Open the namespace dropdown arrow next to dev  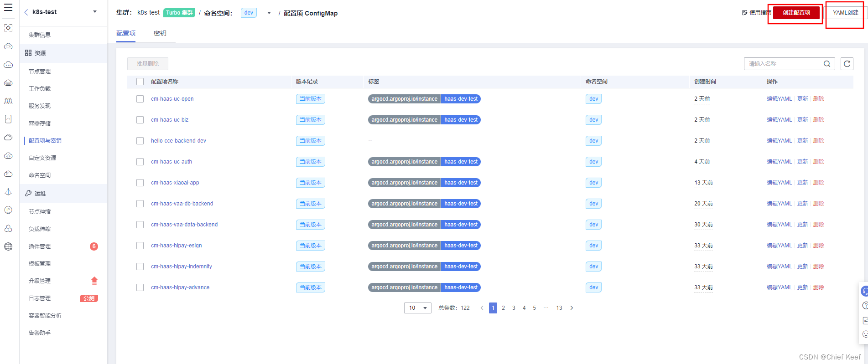(269, 13)
